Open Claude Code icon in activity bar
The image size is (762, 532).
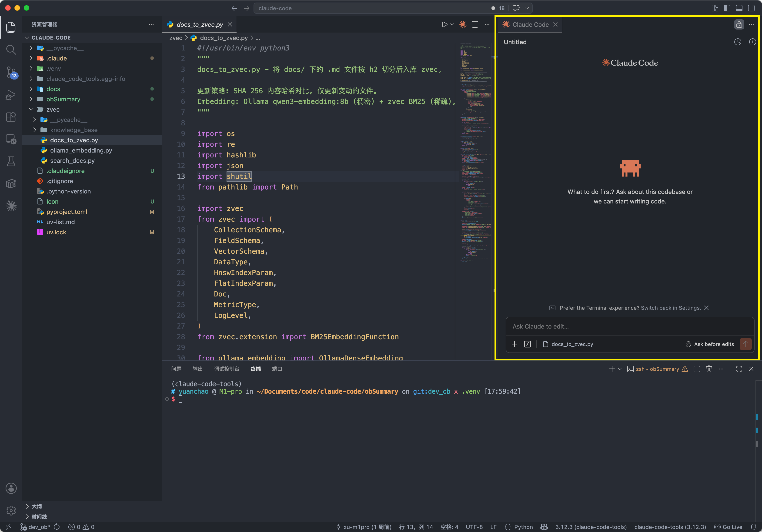tap(11, 206)
